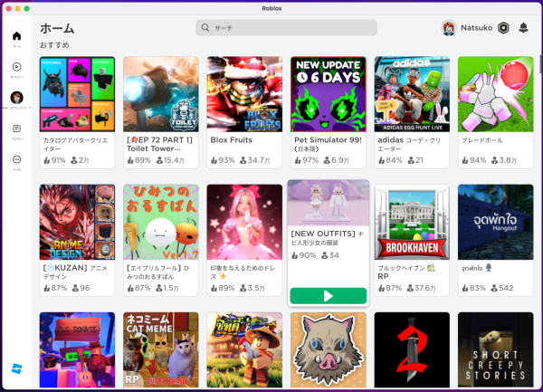Open the farmer with chicken thumbnail
The height and width of the screenshot is (392, 543).
point(244,349)
